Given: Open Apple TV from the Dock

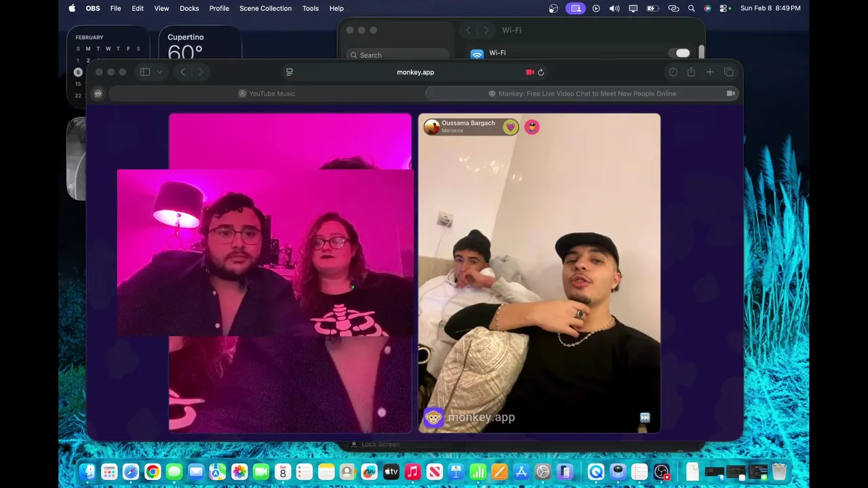Looking at the screenshot, I should tap(391, 472).
